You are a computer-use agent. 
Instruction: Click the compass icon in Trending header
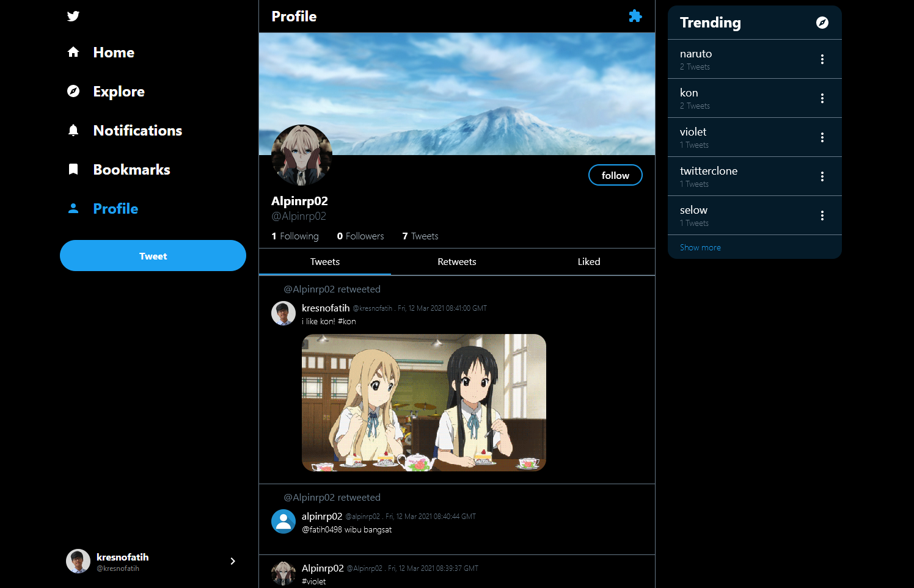coord(822,23)
